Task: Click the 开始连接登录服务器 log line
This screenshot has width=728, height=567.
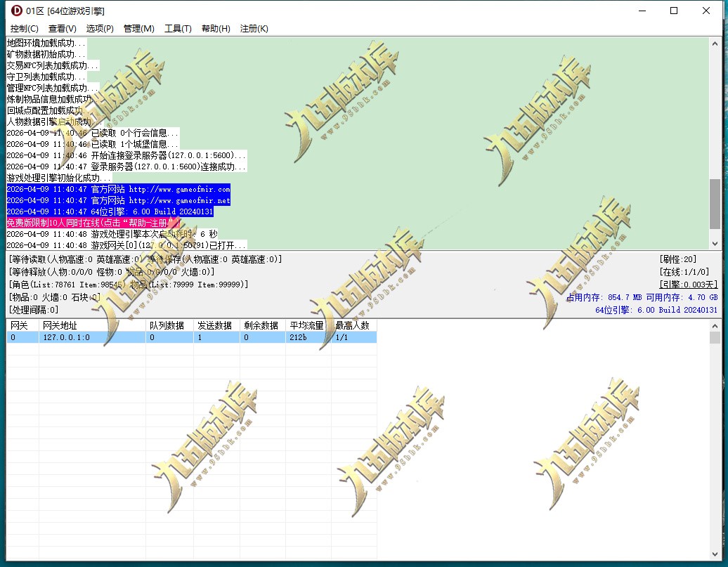Action: (x=126, y=155)
